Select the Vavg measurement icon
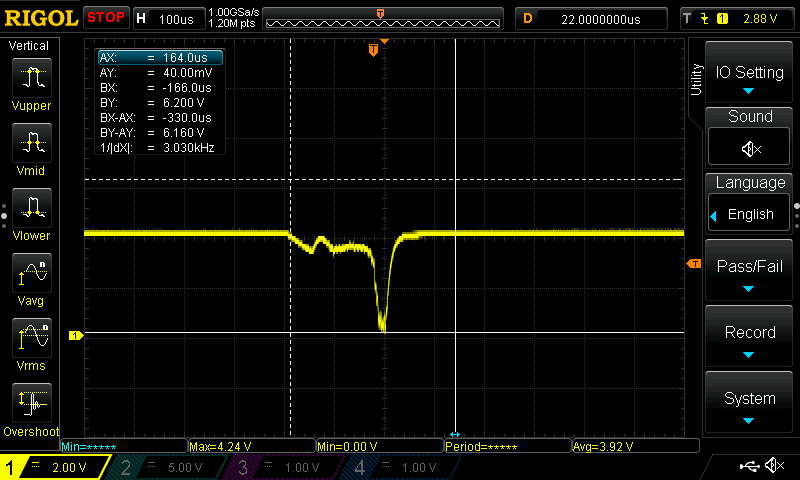This screenshot has height=480, width=800. click(32, 272)
